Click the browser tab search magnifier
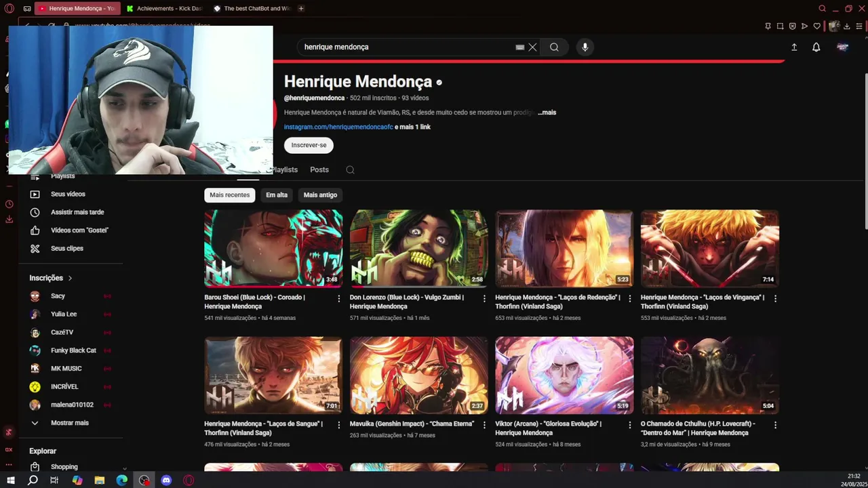The height and width of the screenshot is (488, 868). click(822, 8)
